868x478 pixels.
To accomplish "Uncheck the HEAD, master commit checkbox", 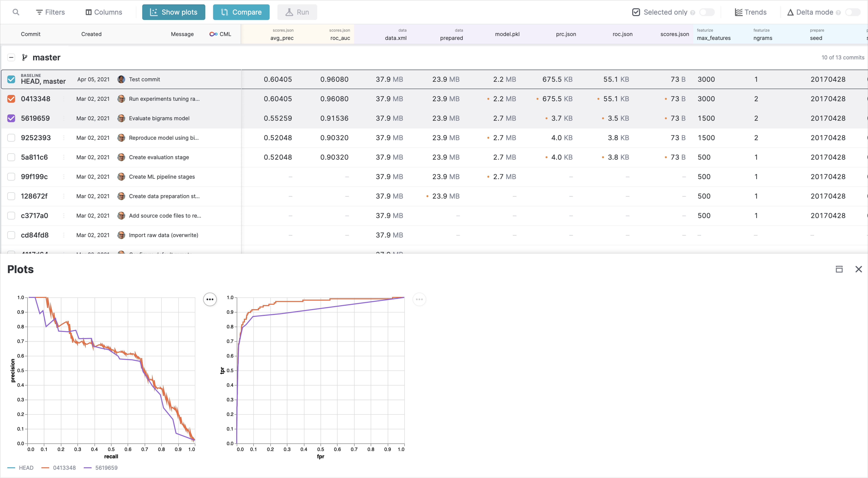I will click(11, 80).
